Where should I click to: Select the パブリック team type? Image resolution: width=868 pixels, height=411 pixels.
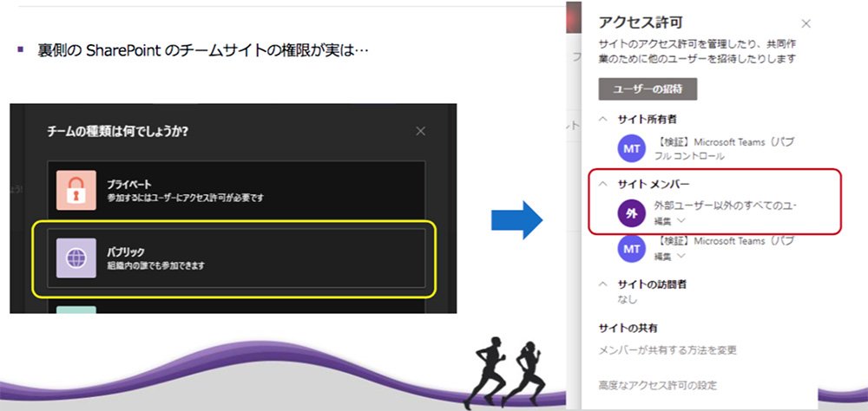point(236,258)
